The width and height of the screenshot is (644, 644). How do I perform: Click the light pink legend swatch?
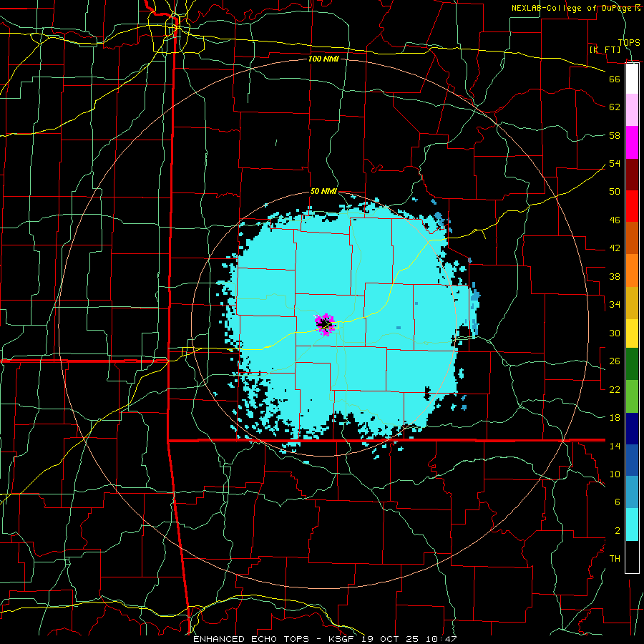click(632, 110)
